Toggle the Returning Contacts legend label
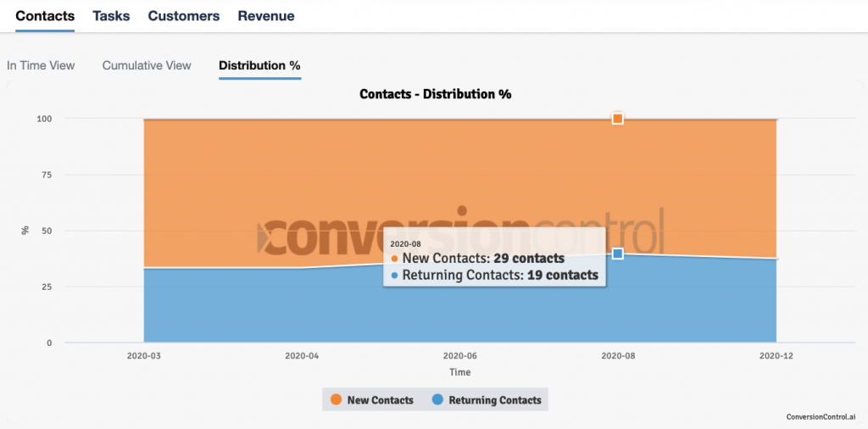Viewport: 868px width, 429px height. (x=494, y=400)
